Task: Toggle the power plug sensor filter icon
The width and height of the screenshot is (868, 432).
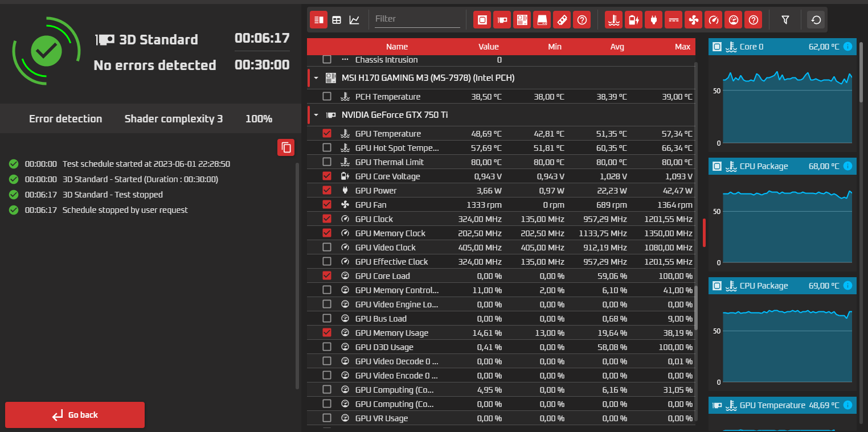Action: (654, 20)
